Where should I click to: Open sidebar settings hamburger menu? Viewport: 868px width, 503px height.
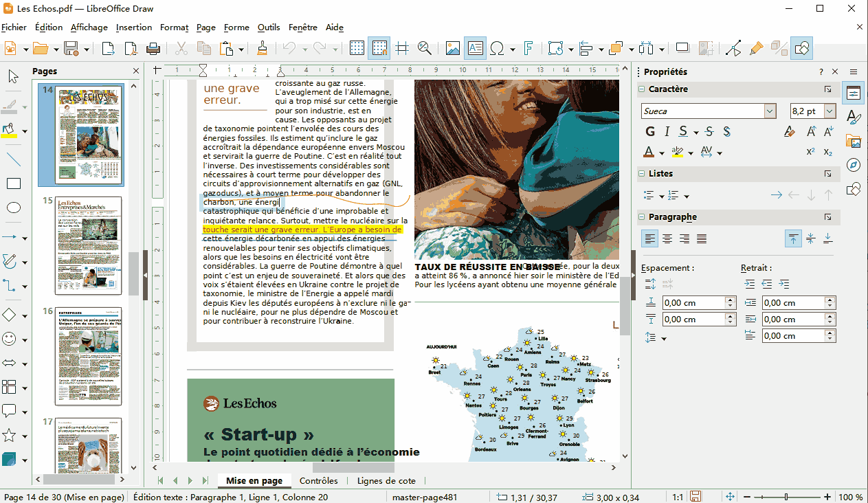(854, 71)
